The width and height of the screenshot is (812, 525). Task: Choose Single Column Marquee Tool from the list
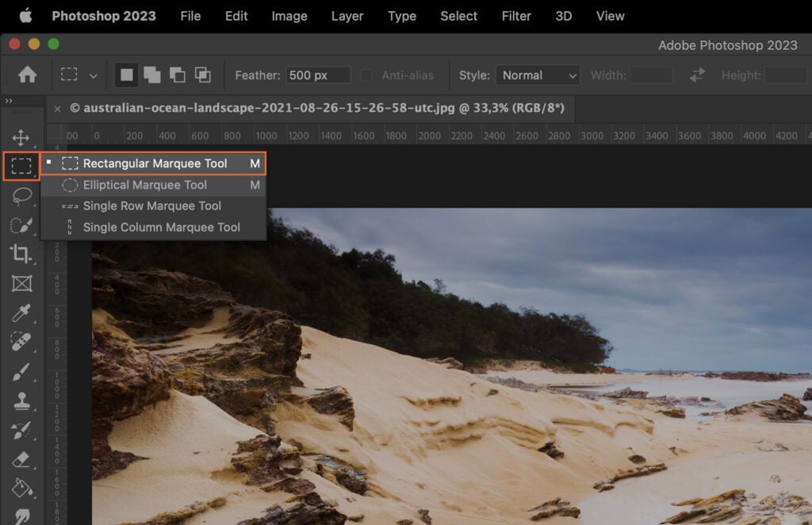(x=161, y=227)
